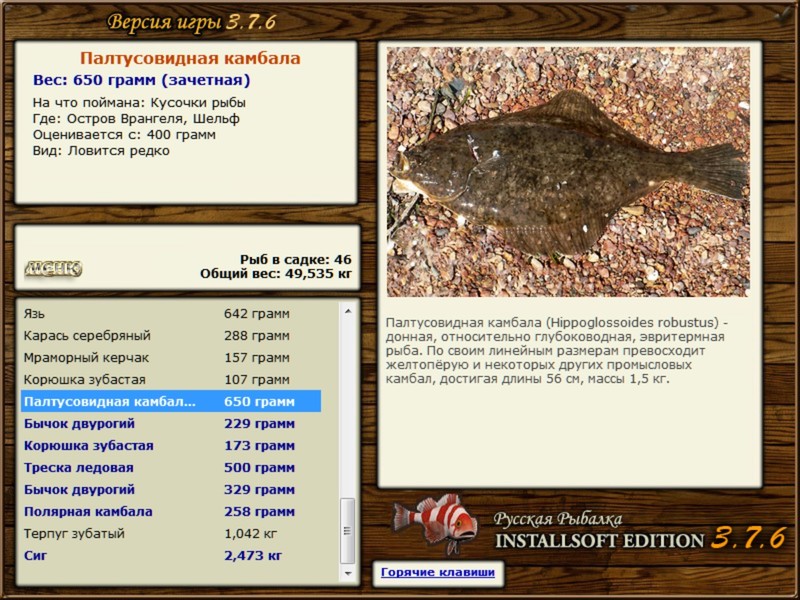Select highlighted Палтусовидная камбала row

171,402
